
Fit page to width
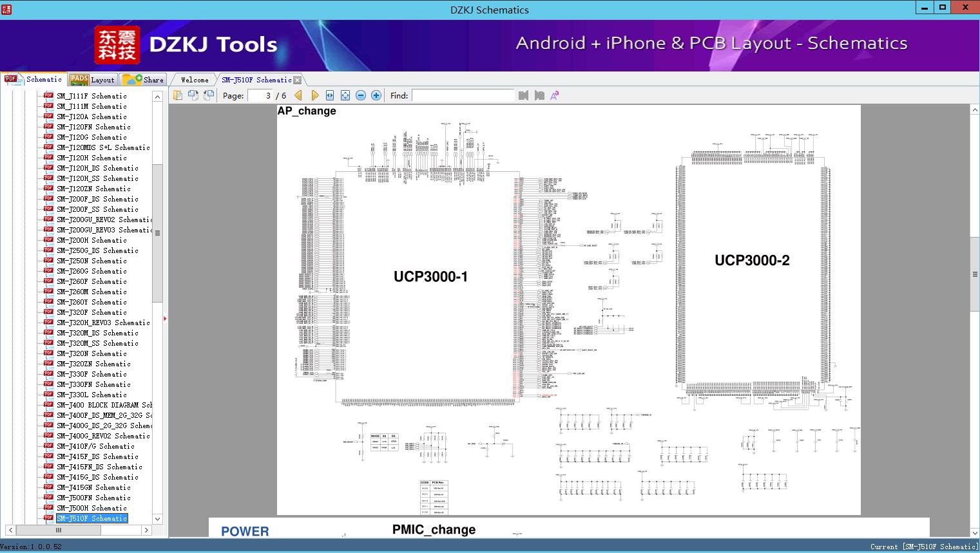click(x=330, y=95)
